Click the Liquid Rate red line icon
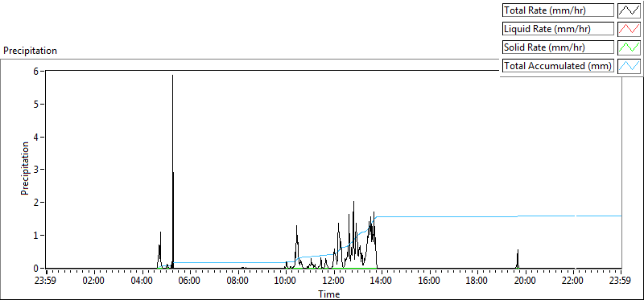Image resolution: width=644 pixels, height=300 pixels. point(629,29)
